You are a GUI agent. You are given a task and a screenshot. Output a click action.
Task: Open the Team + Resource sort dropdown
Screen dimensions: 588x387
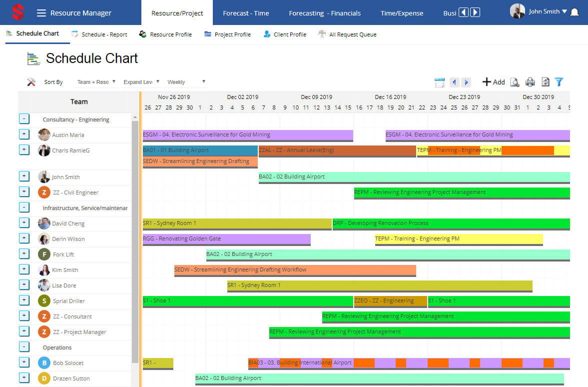pos(96,82)
